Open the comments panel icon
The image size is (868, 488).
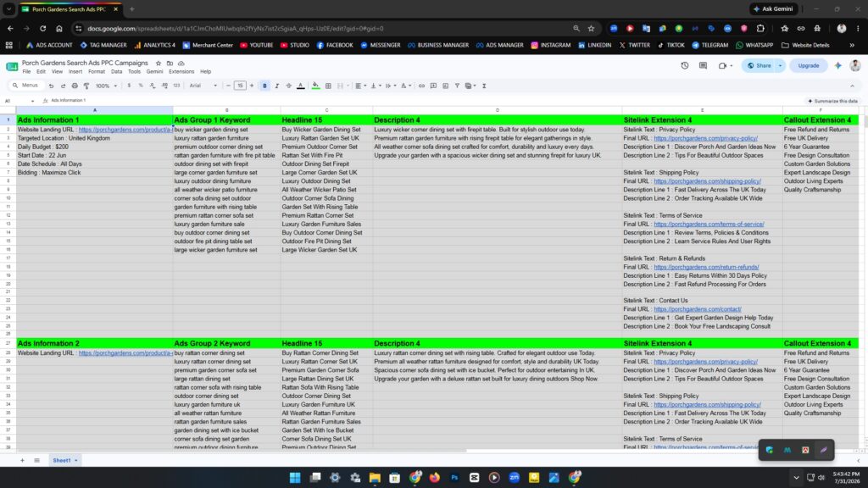click(703, 65)
